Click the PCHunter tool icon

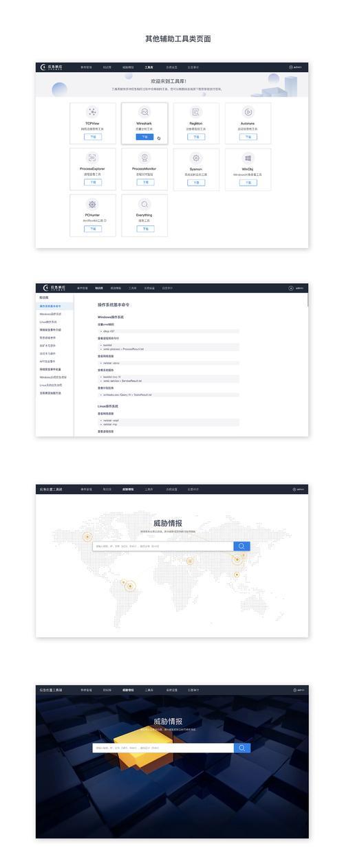click(92, 204)
